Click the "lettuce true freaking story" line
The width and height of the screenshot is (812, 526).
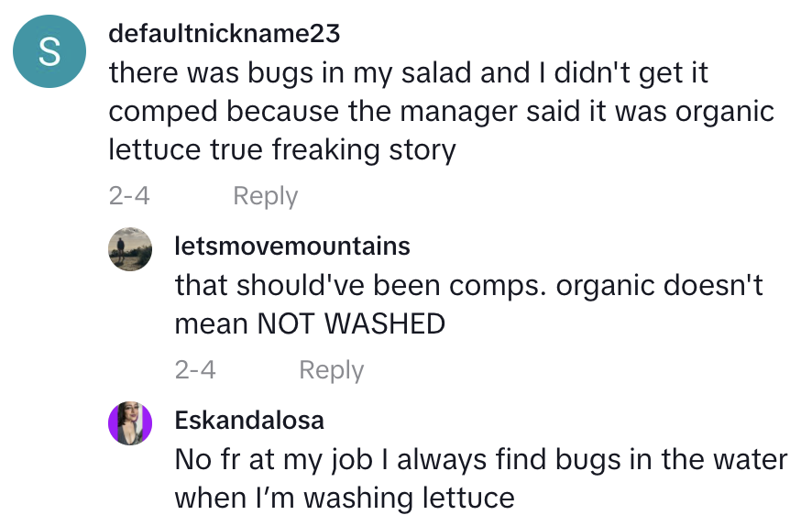click(281, 149)
